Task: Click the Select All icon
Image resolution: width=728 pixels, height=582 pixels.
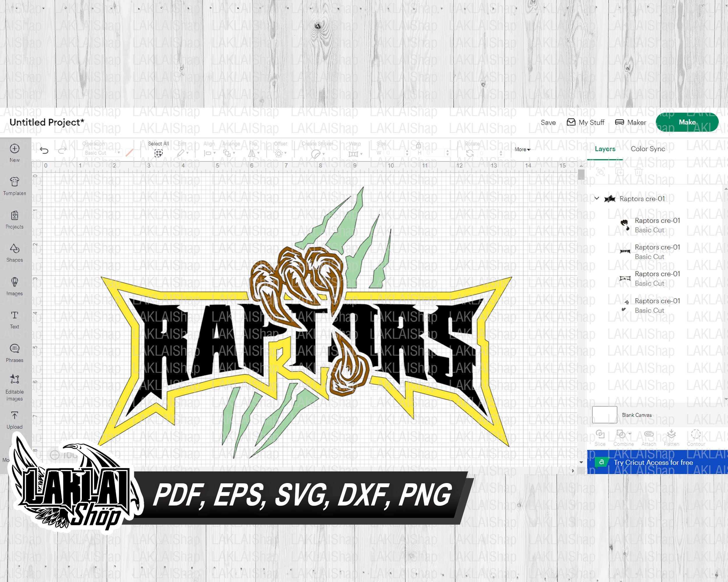Action: pyautogui.click(x=158, y=154)
